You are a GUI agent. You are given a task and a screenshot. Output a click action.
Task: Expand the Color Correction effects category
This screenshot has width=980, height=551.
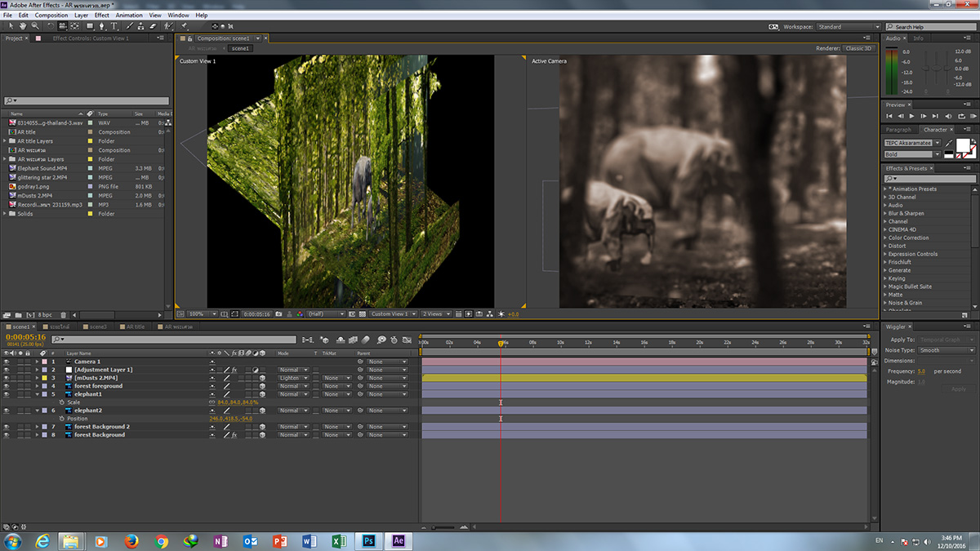pos(885,238)
